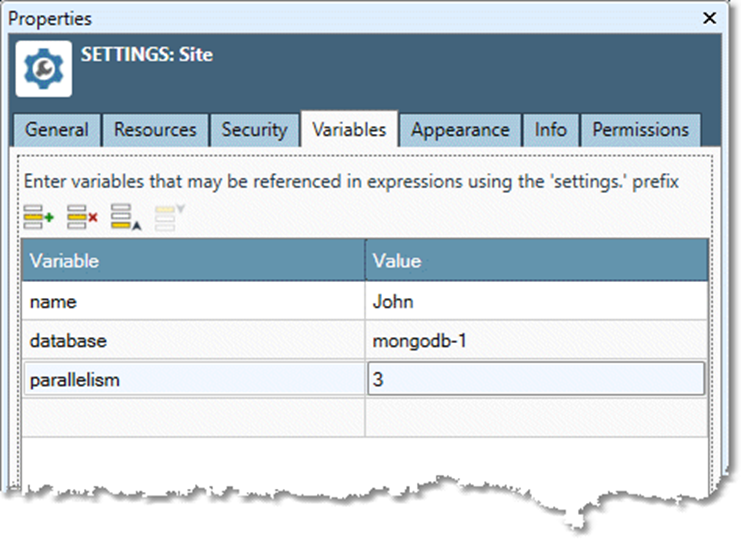Click the parallelism value field containing 3
The width and height of the screenshot is (741, 541).
point(536,380)
